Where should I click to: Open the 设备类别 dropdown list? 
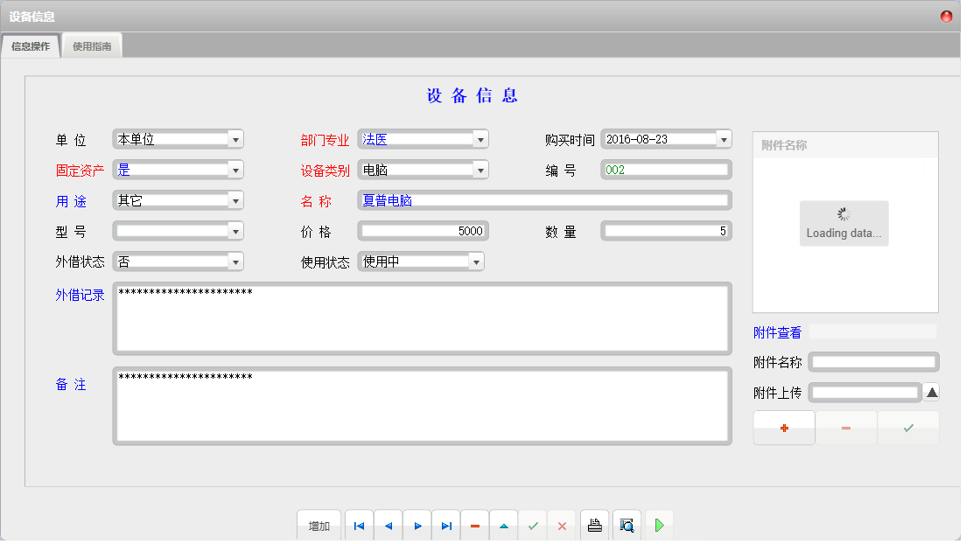pyautogui.click(x=479, y=170)
